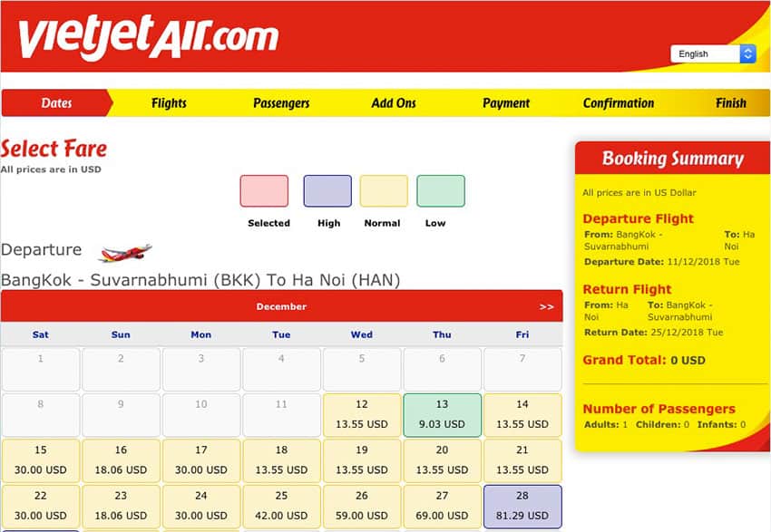This screenshot has width=771, height=532.
Task: Click the Adults: 1 count
Action: 606,424
